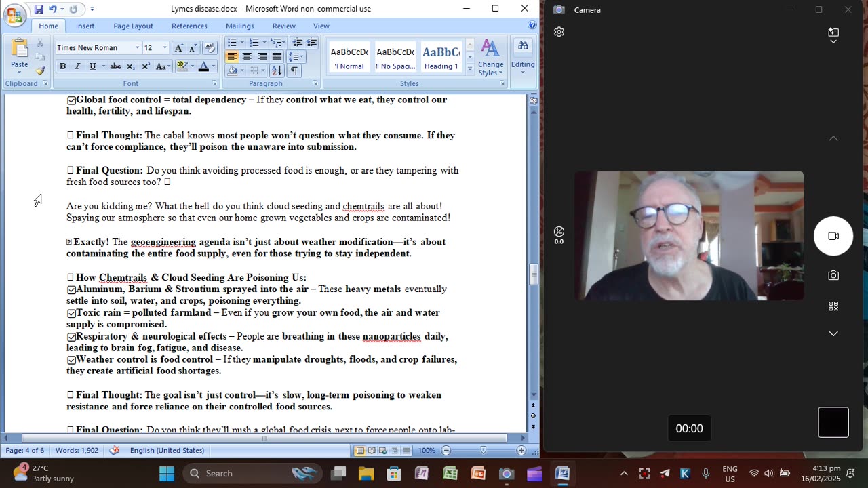
Task: Apply strikethrough to text
Action: (115, 66)
